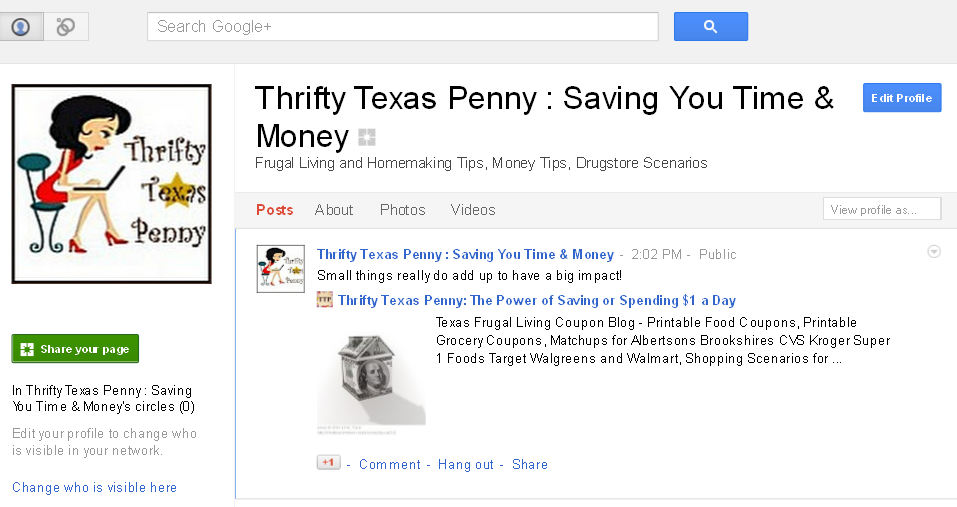Open the circles icon in top bar
This screenshot has width=957, height=507.
[66, 27]
